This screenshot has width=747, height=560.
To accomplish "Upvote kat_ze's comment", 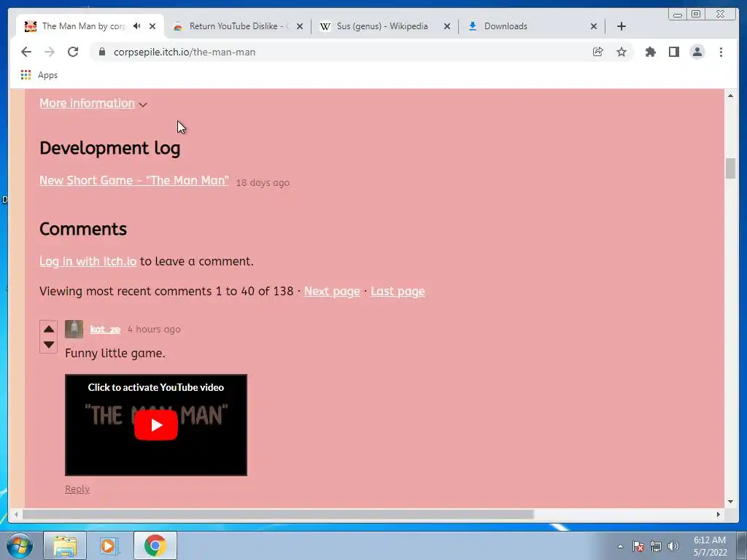I will pos(49,329).
